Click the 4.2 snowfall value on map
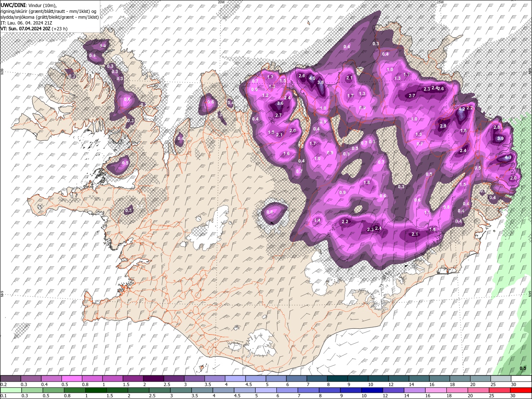Image resolution: width=532 pixels, height=399 pixels. click(x=462, y=109)
